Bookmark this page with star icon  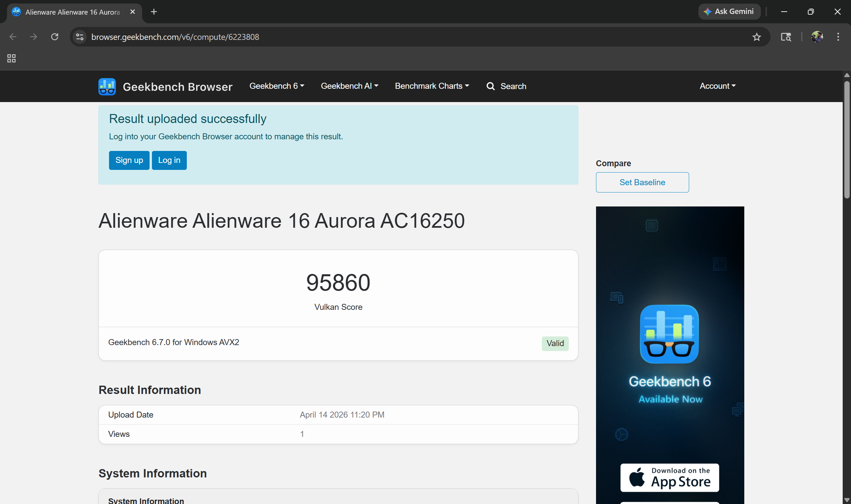pyautogui.click(x=756, y=37)
